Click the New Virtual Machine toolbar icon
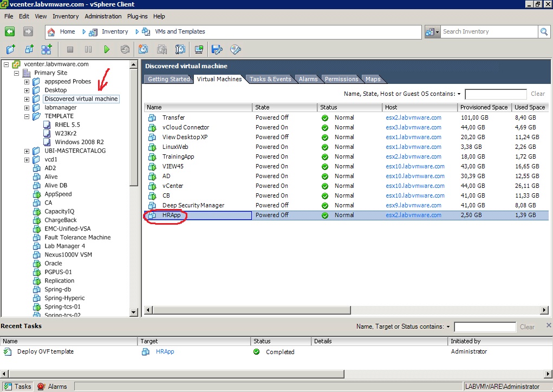 pos(29,49)
